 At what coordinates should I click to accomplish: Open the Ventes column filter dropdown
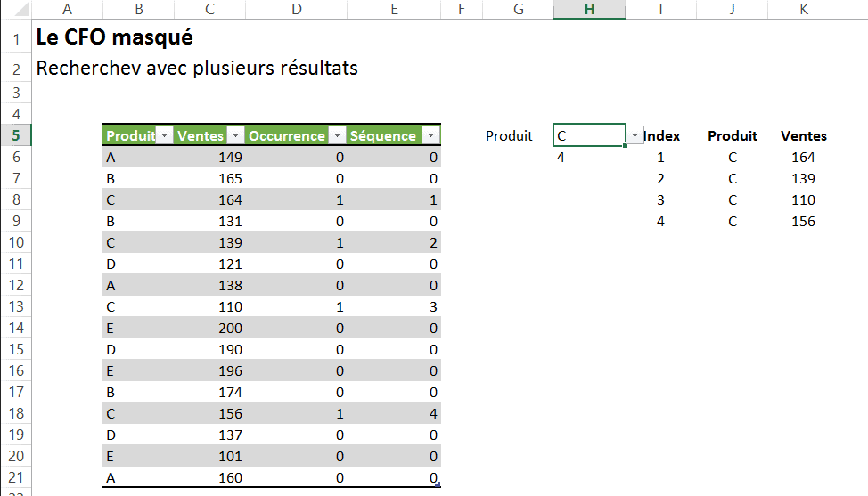(234, 136)
